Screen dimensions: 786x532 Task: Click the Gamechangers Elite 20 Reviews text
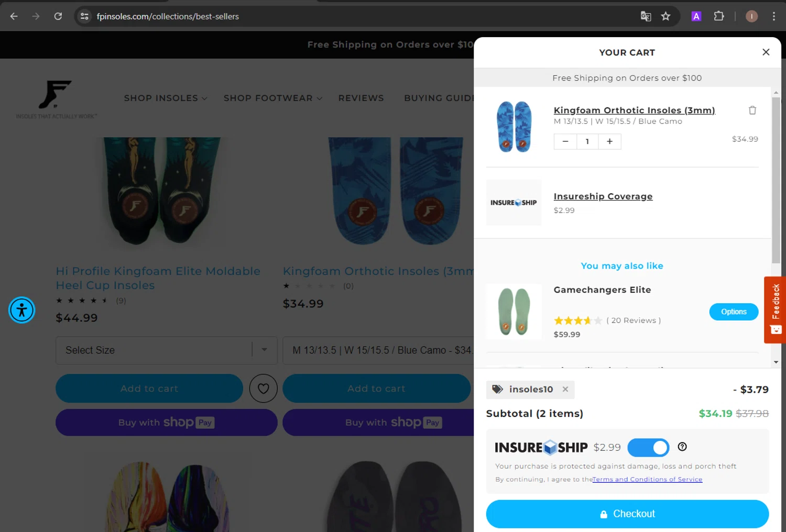(x=634, y=320)
